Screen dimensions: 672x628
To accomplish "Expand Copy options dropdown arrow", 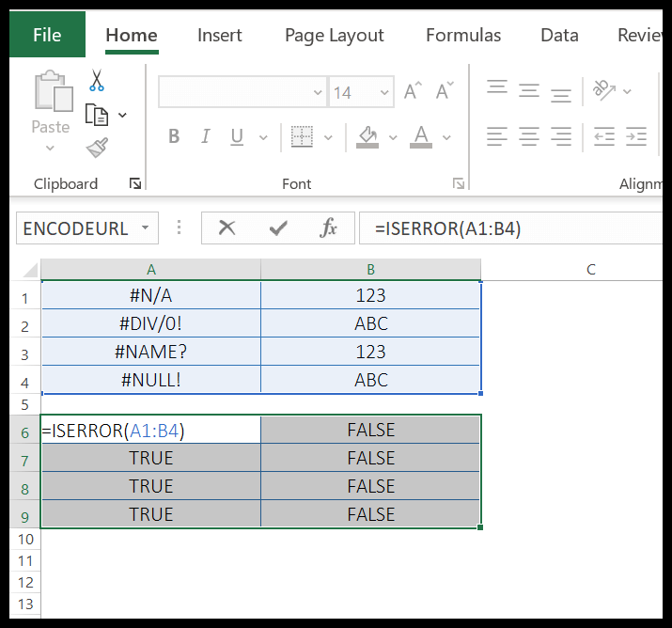I will tap(122, 115).
